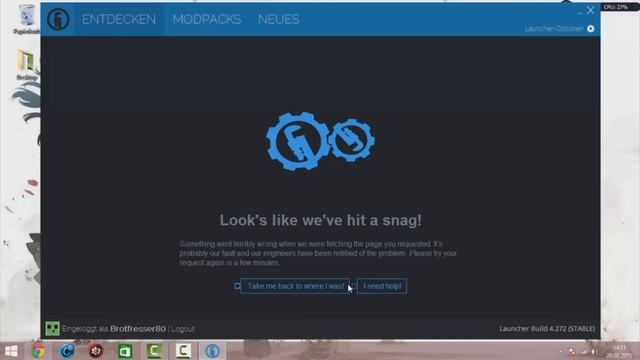
Task: Open the zipped folder desktop icon
Action: point(27,64)
